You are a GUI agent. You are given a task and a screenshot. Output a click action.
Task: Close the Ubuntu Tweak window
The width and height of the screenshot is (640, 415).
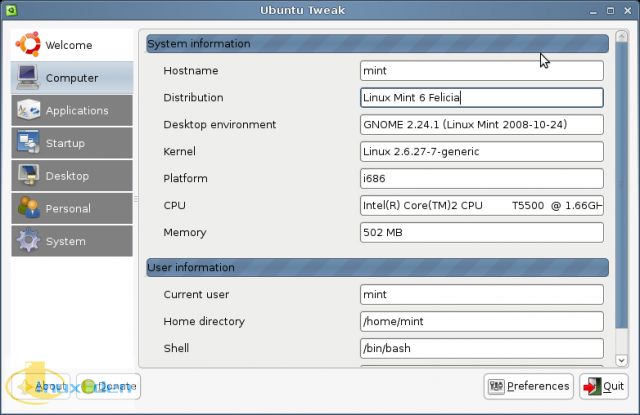pos(628,11)
